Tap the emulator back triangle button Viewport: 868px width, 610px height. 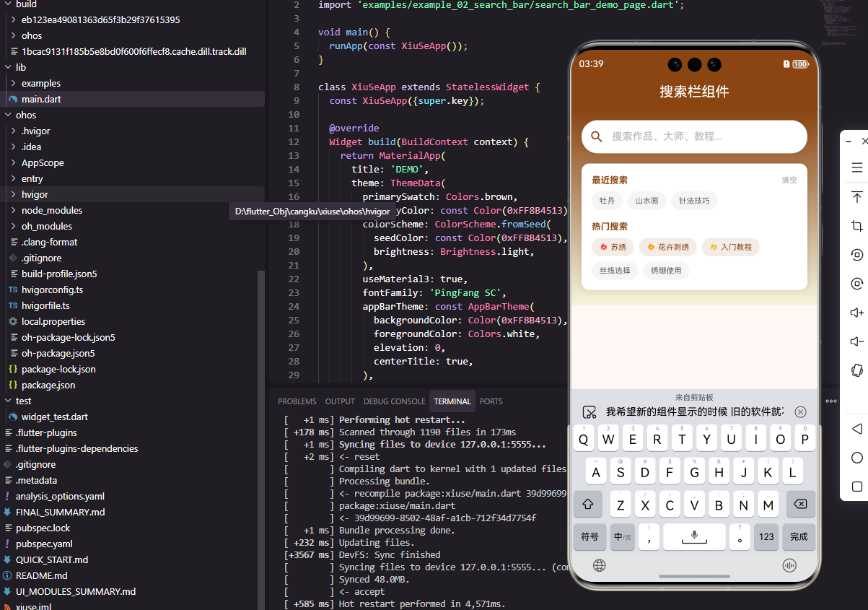tap(856, 429)
